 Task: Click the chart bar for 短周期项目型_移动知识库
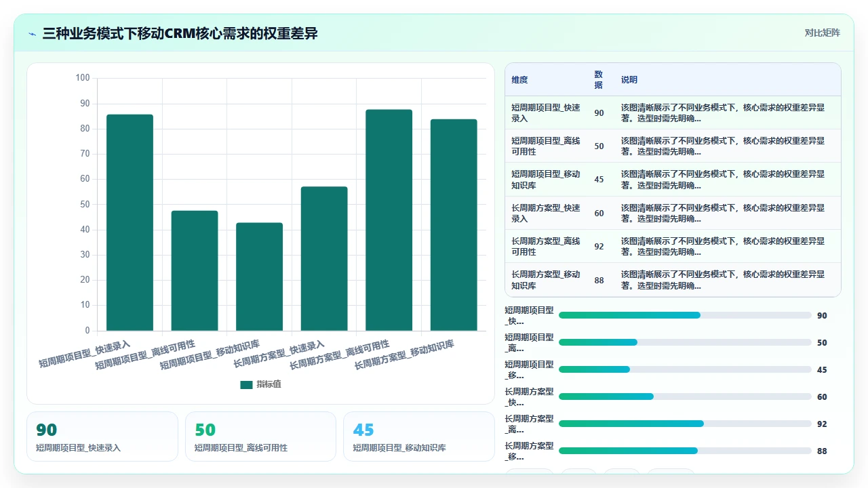pos(259,277)
